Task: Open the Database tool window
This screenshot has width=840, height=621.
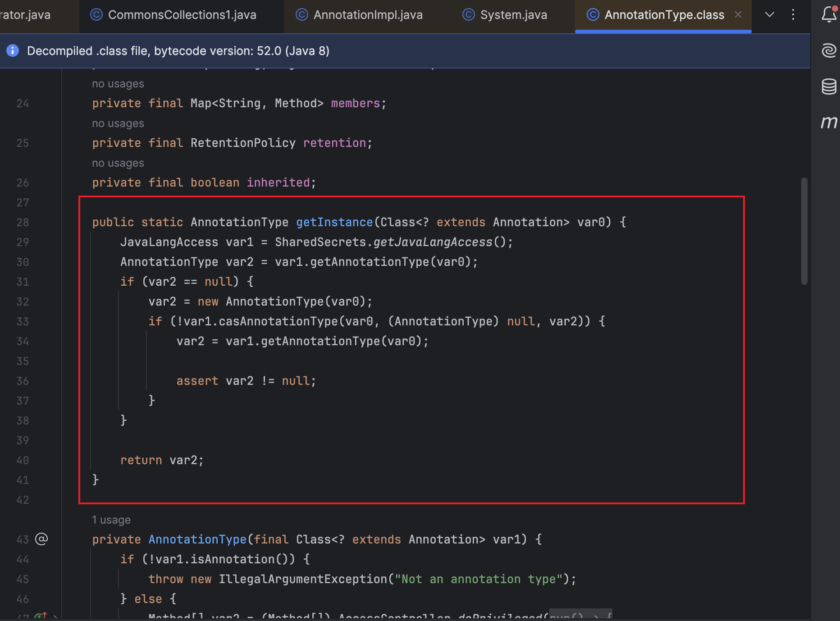Action: pyautogui.click(x=829, y=87)
